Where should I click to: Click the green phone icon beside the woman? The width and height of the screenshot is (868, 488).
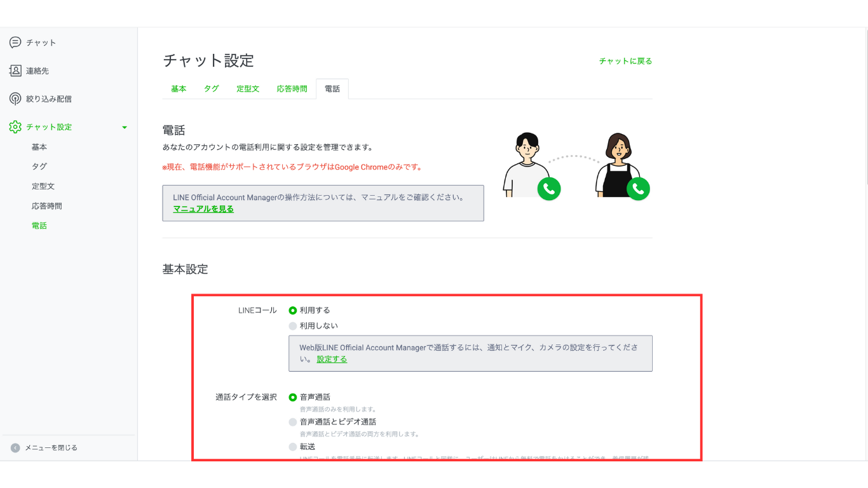(639, 189)
